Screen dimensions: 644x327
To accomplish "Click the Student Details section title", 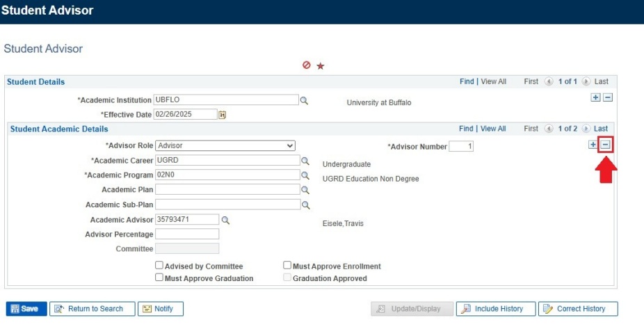I will point(35,82).
